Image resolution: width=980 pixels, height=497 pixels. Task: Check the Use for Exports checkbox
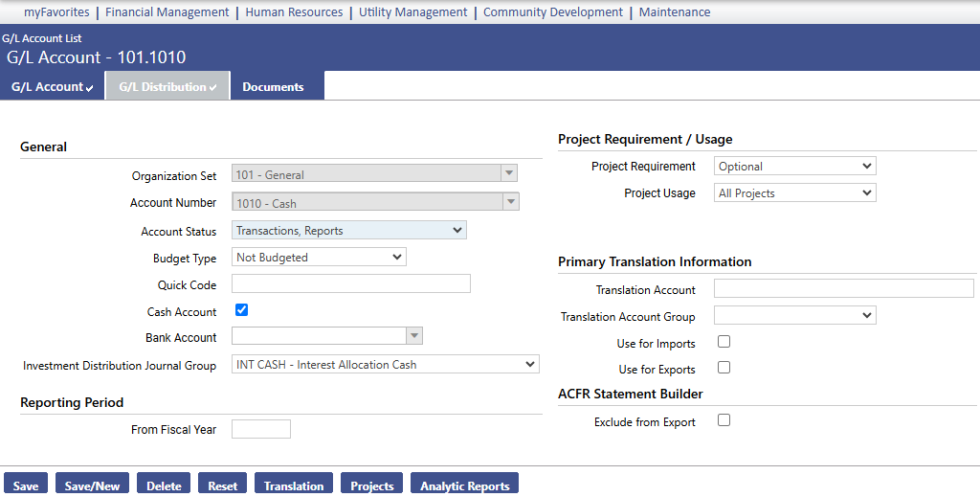click(x=724, y=368)
